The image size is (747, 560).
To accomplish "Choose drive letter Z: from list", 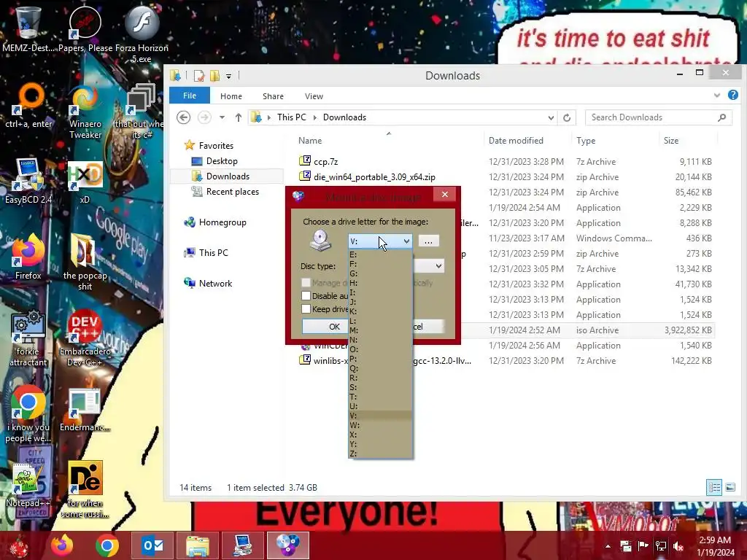I will coord(380,454).
